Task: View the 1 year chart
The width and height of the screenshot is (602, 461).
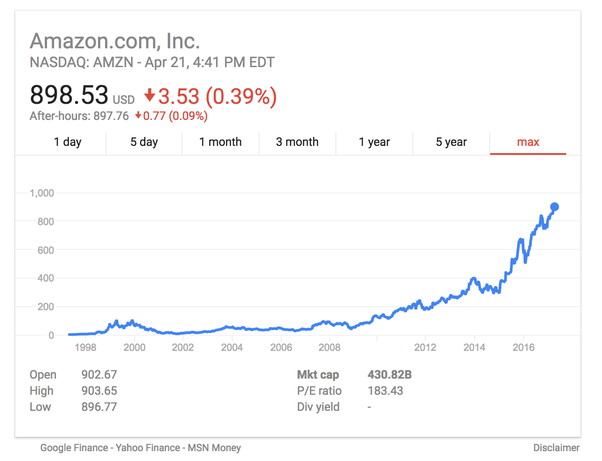Action: coord(374,142)
